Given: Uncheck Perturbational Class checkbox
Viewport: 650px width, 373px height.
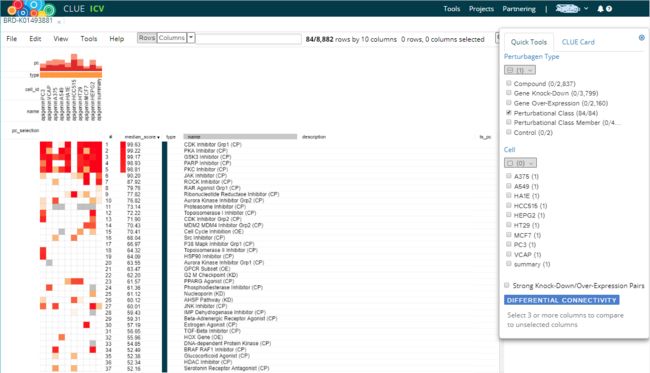Looking at the screenshot, I should tap(509, 112).
